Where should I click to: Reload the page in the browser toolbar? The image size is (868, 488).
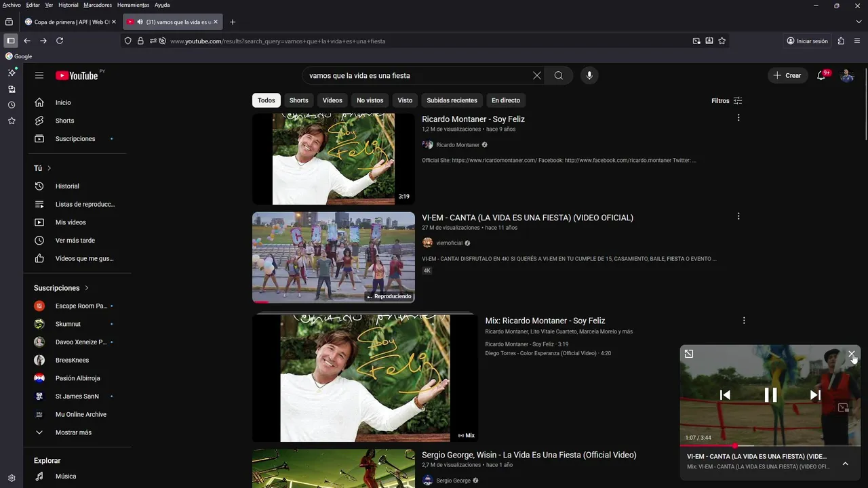tap(60, 41)
